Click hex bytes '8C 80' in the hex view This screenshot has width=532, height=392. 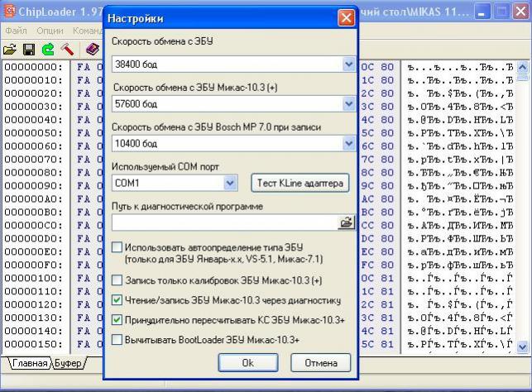(377, 173)
